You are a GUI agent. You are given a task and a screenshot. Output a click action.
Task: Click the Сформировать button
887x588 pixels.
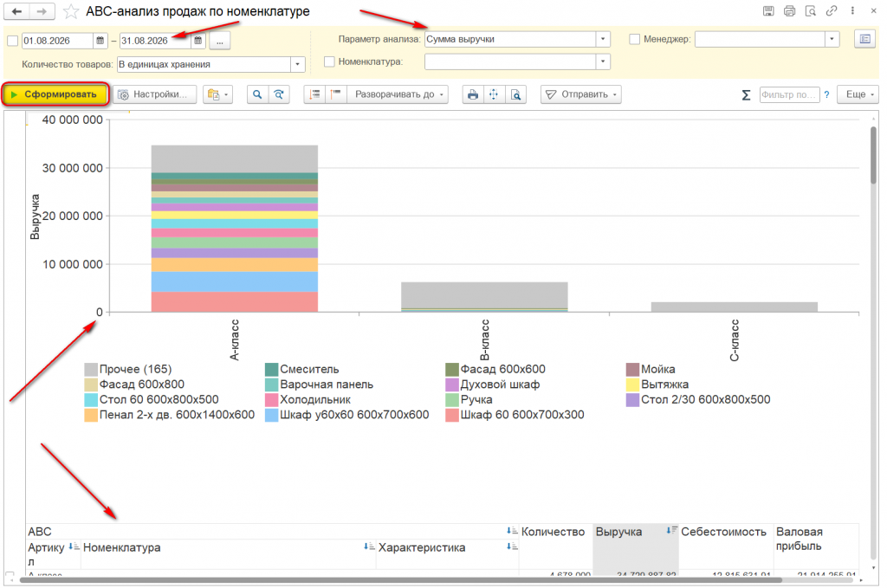tap(55, 94)
